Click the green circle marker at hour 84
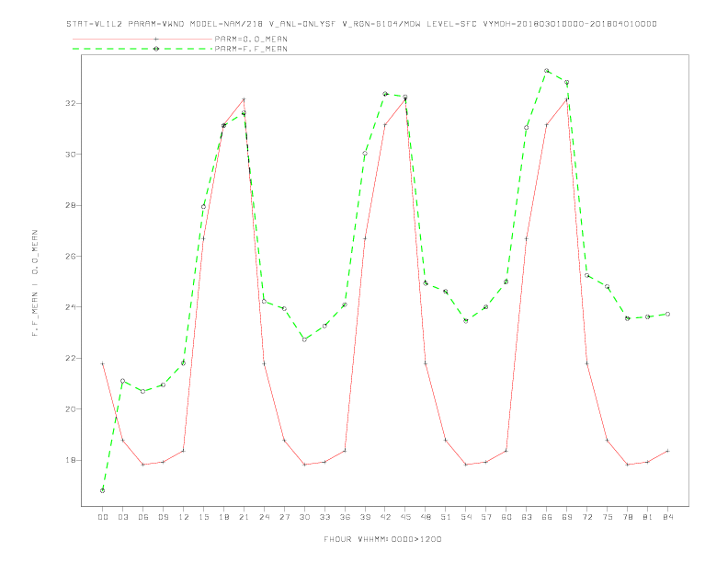This screenshot has height=563, width=728. [x=667, y=314]
